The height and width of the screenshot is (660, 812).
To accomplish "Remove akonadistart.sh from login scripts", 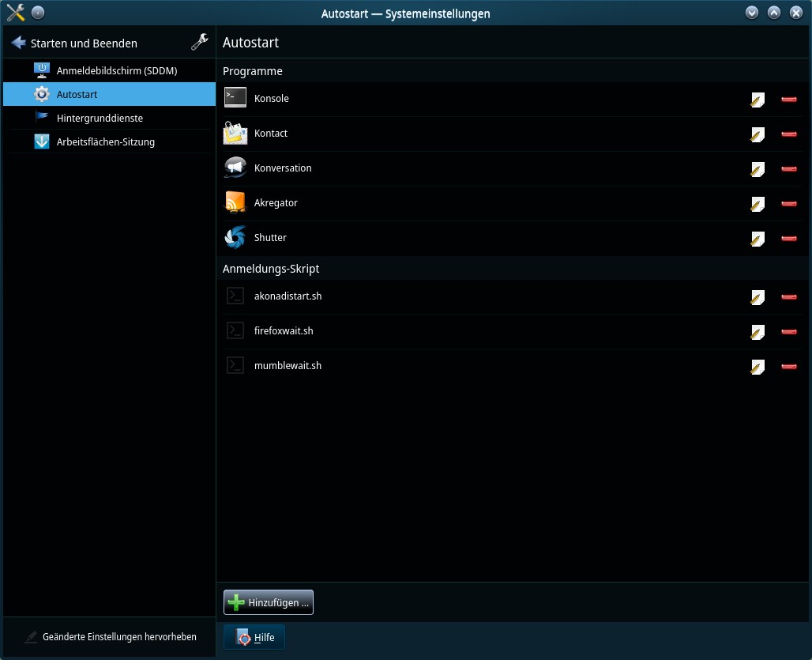I will [788, 297].
